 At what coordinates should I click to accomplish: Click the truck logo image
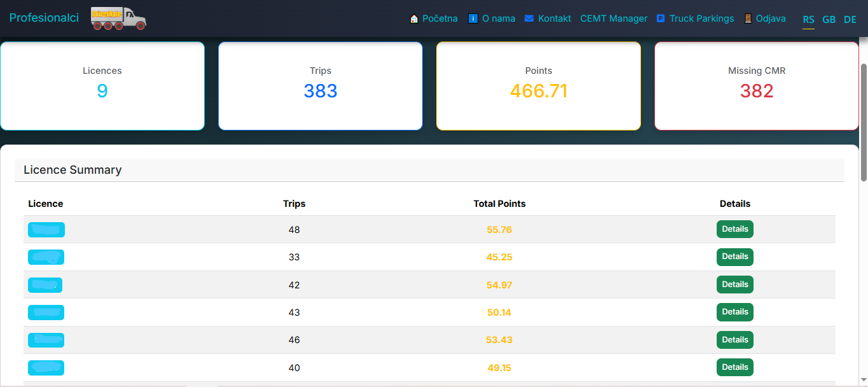coord(118,18)
